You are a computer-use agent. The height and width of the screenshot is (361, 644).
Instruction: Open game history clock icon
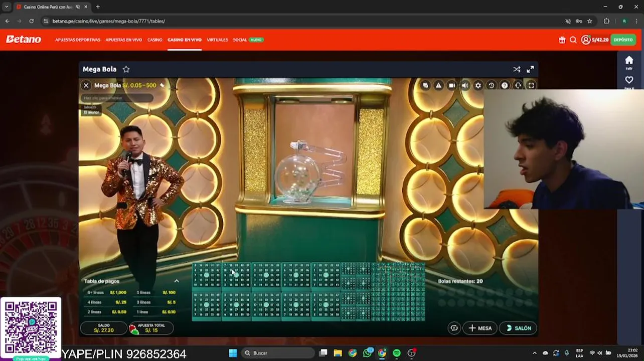pyautogui.click(x=492, y=85)
